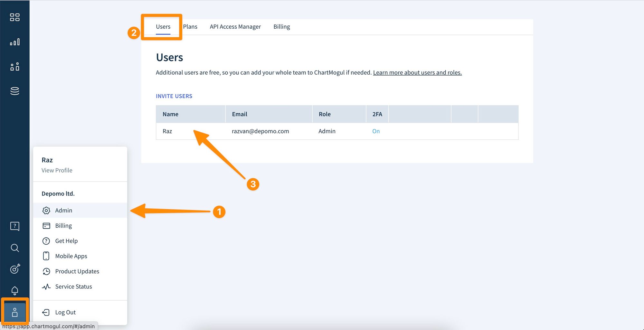This screenshot has width=644, height=330.
Task: Activate the Search magnifier icon
Action: click(x=14, y=248)
